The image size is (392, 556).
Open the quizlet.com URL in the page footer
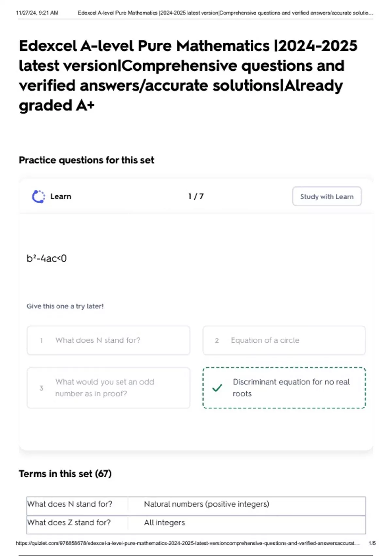point(188,543)
